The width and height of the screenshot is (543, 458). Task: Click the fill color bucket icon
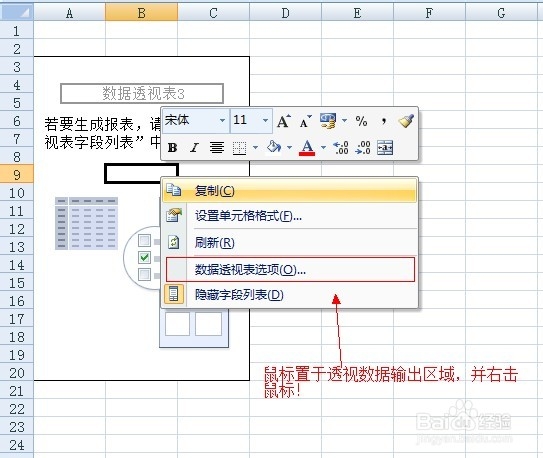(x=274, y=147)
